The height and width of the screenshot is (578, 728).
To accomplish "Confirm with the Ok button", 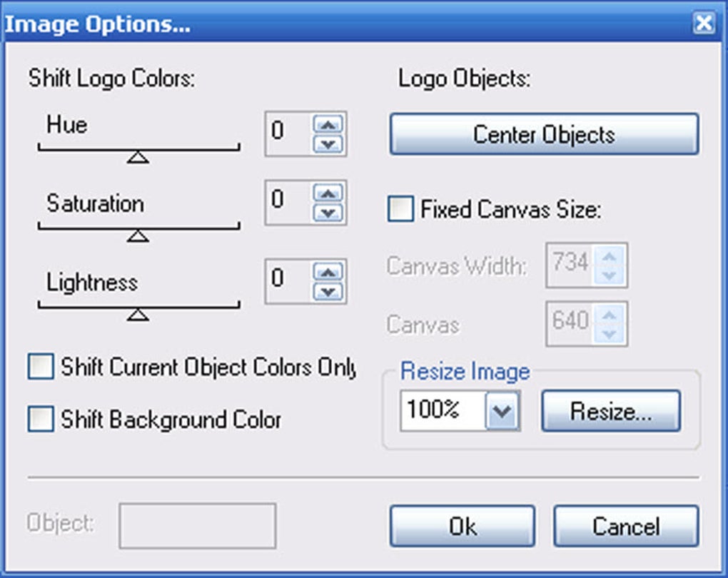I will (462, 526).
